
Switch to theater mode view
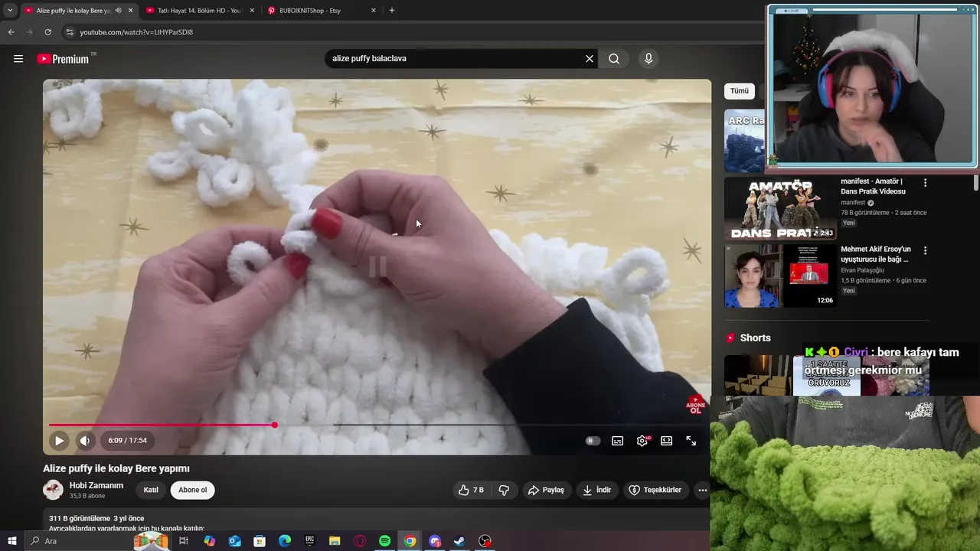coord(667,441)
